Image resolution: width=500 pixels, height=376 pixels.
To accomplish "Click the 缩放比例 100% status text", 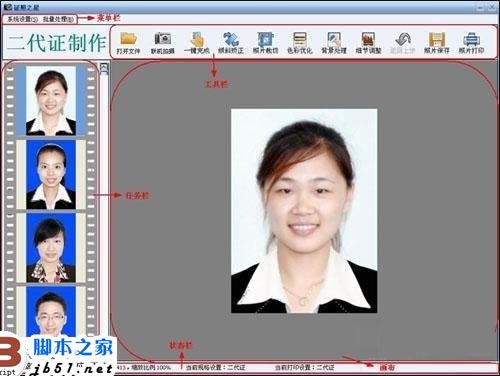I will click(x=151, y=368).
